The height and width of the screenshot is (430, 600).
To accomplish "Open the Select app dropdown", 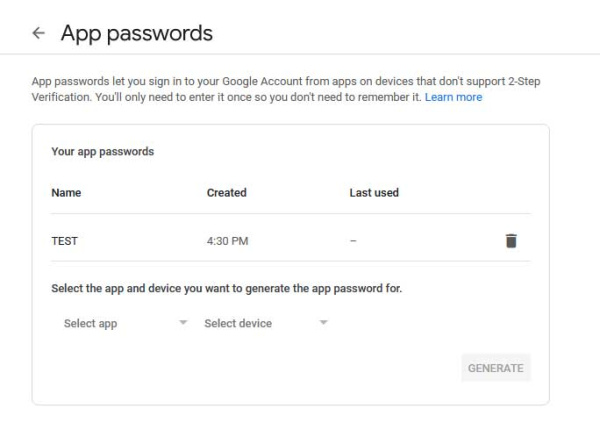I will coord(126,323).
